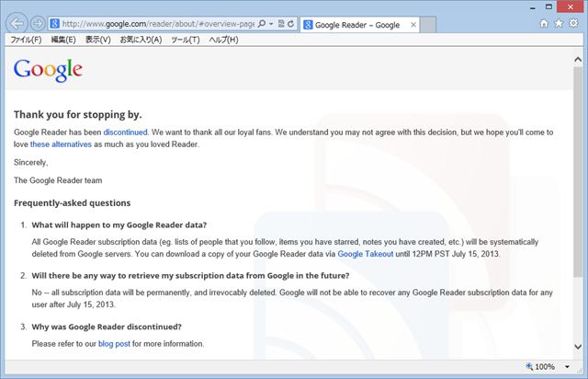Click the search magnifier in the address bar

[x=262, y=24]
